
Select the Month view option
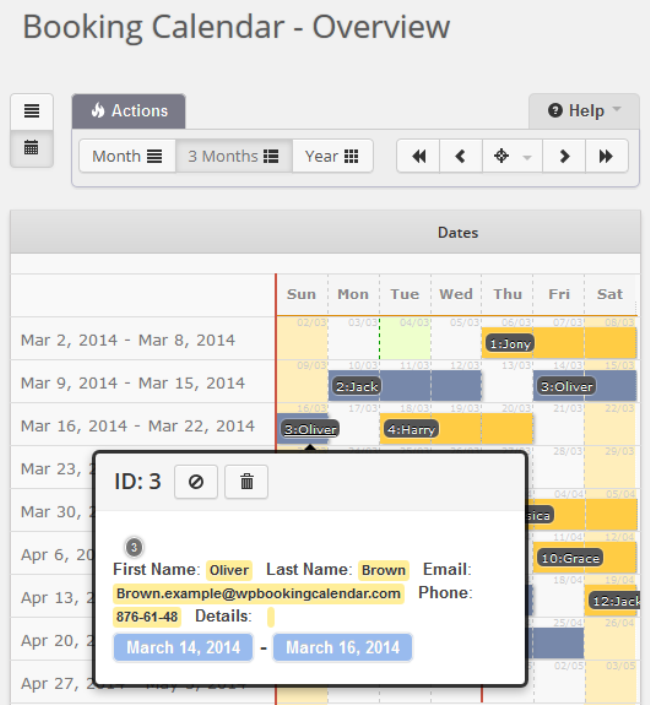point(127,156)
